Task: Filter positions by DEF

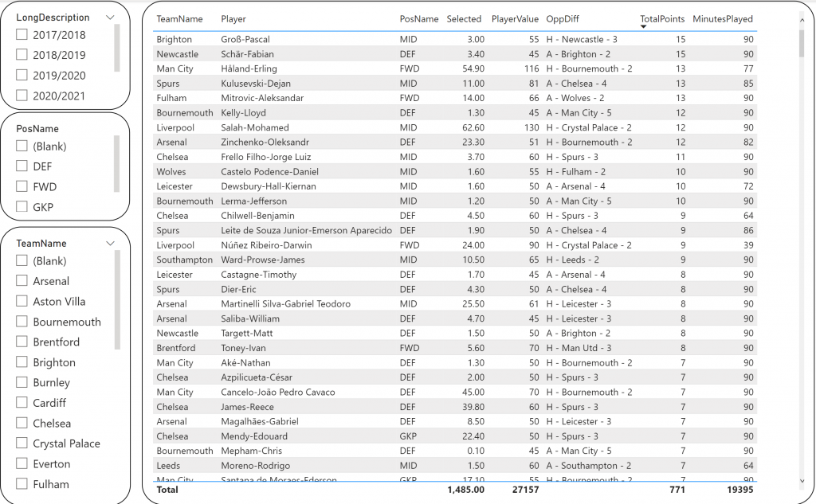Action: coord(22,166)
